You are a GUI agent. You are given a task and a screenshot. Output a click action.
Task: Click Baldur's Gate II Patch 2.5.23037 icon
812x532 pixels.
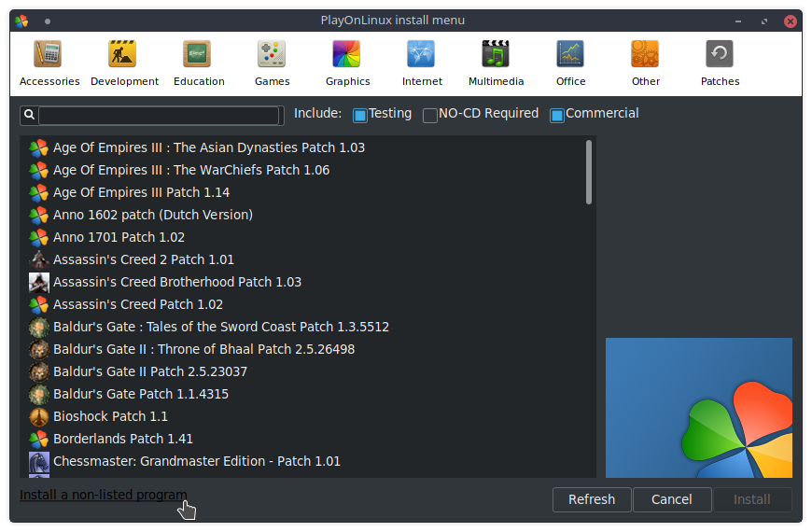pyautogui.click(x=39, y=372)
